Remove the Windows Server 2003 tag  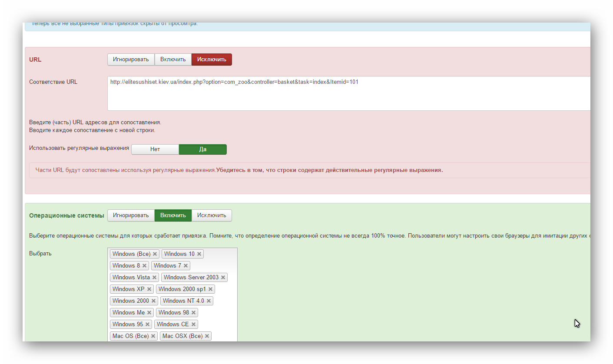(x=223, y=278)
